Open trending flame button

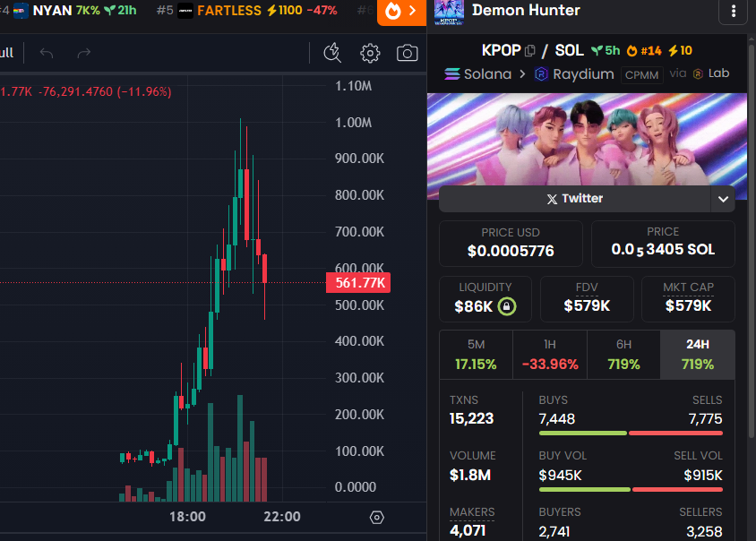click(x=401, y=12)
